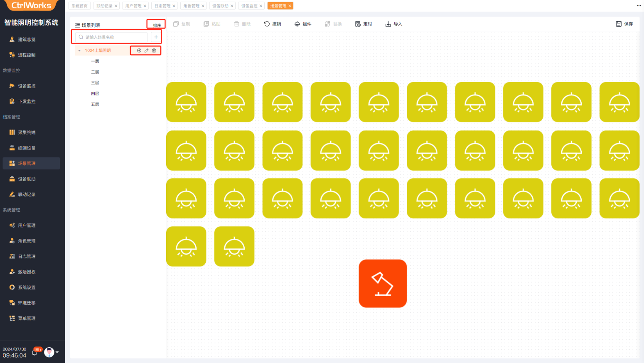Image resolution: width=644 pixels, height=363 pixels.
Task: Switch to the 设备联动 tab
Action: [220, 6]
